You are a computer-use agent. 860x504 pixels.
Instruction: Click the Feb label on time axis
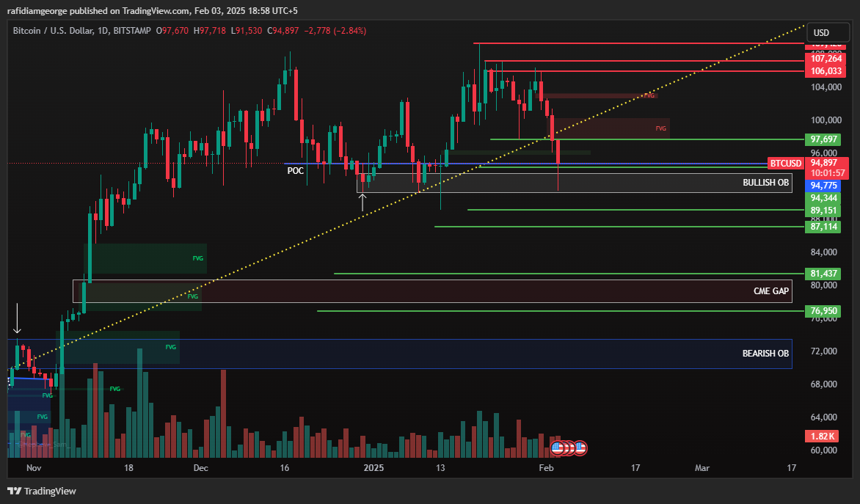coord(546,468)
